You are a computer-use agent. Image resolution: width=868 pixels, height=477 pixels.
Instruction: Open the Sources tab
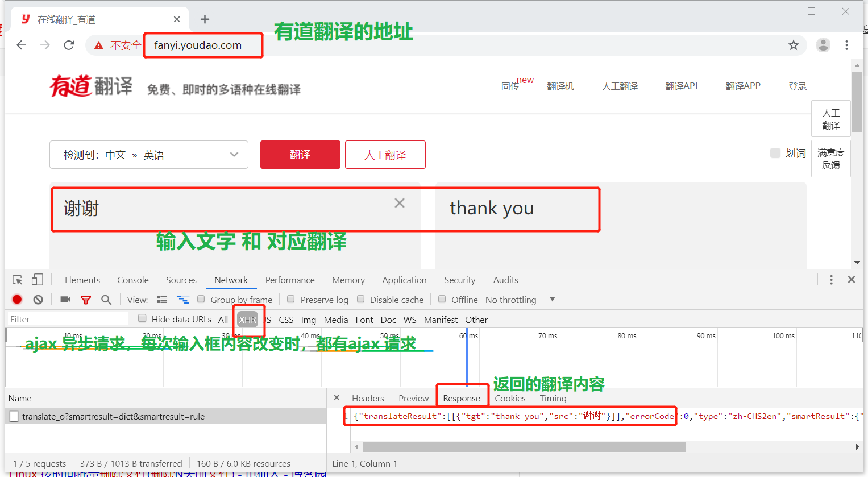[x=181, y=280]
